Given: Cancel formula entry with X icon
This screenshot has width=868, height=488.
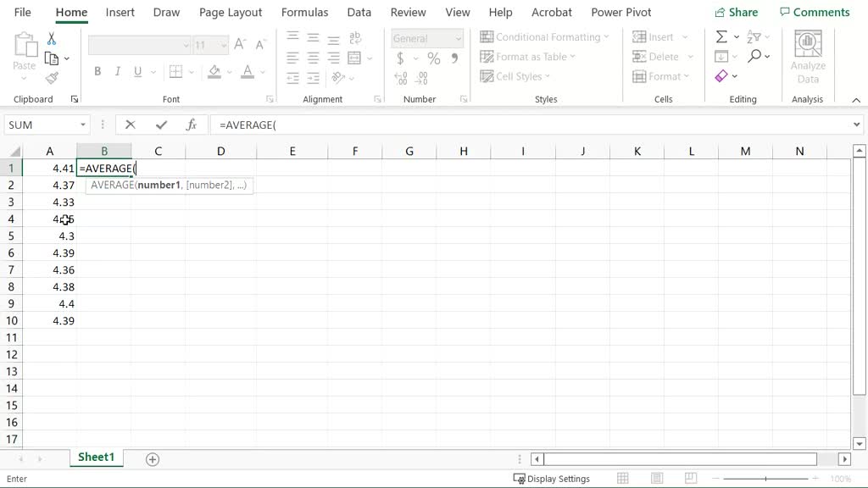Looking at the screenshot, I should pos(130,125).
